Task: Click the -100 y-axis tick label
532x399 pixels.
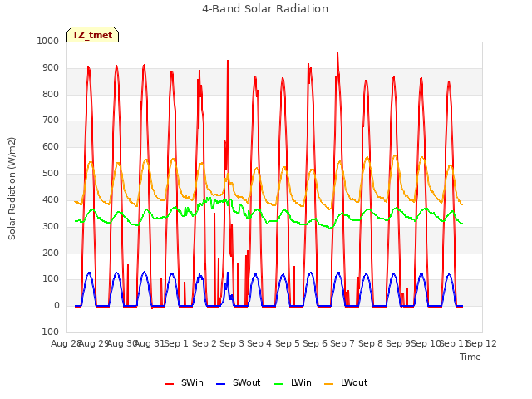Action: coord(49,332)
